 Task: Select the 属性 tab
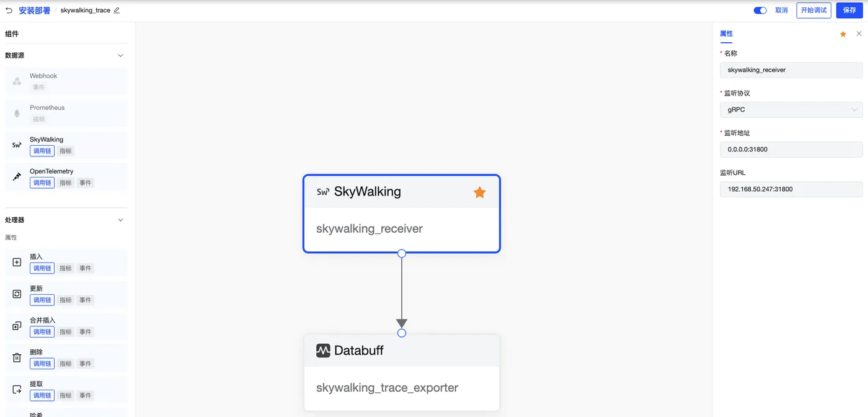(726, 34)
